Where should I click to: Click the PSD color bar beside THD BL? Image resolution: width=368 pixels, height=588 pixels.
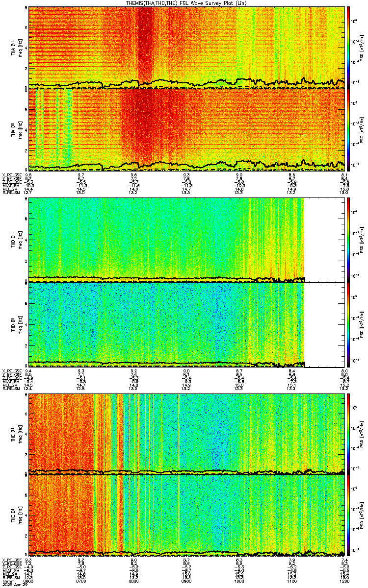pyautogui.click(x=348, y=239)
